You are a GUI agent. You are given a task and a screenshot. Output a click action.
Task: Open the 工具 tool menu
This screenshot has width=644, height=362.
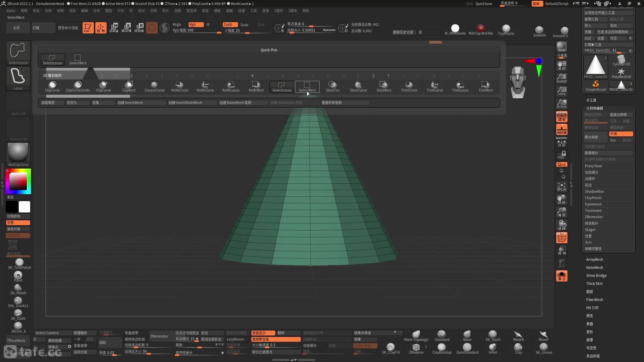click(253, 11)
